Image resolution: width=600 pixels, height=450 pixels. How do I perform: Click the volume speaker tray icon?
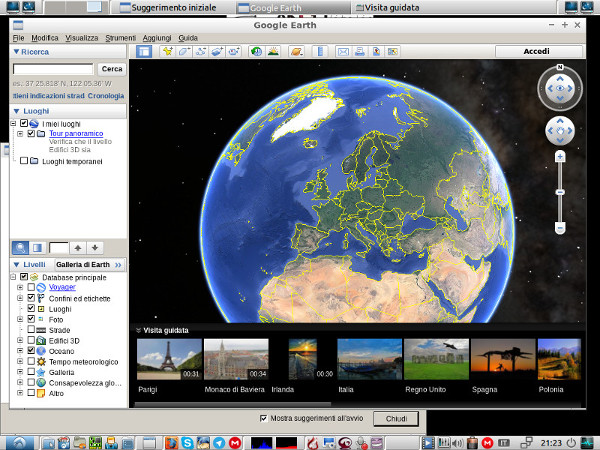point(458,443)
